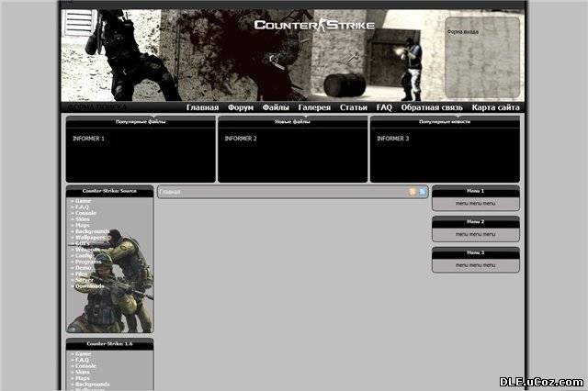Click the Counter-Strike: Source sidebar header

click(x=109, y=191)
